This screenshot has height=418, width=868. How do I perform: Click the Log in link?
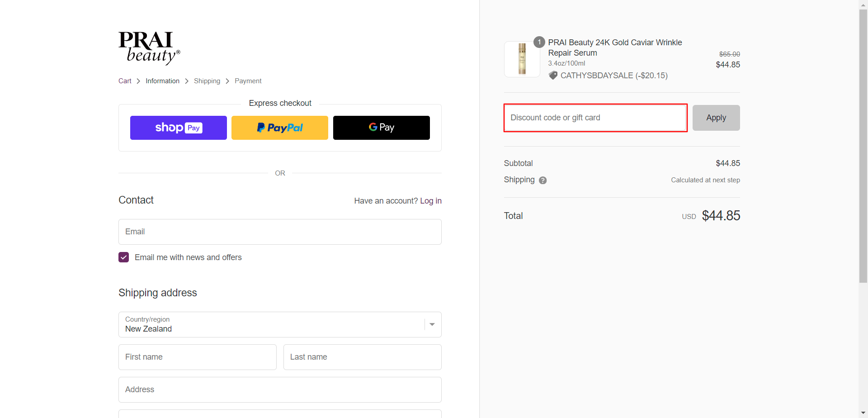(430, 201)
